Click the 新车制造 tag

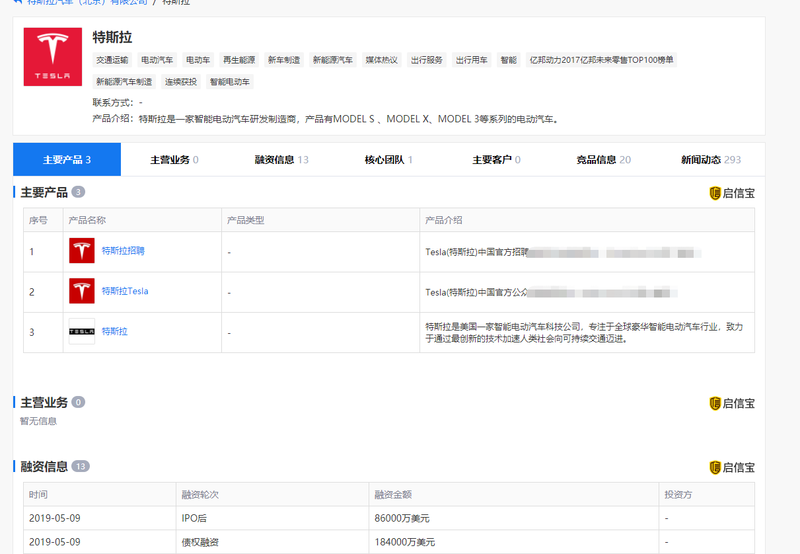pos(284,60)
